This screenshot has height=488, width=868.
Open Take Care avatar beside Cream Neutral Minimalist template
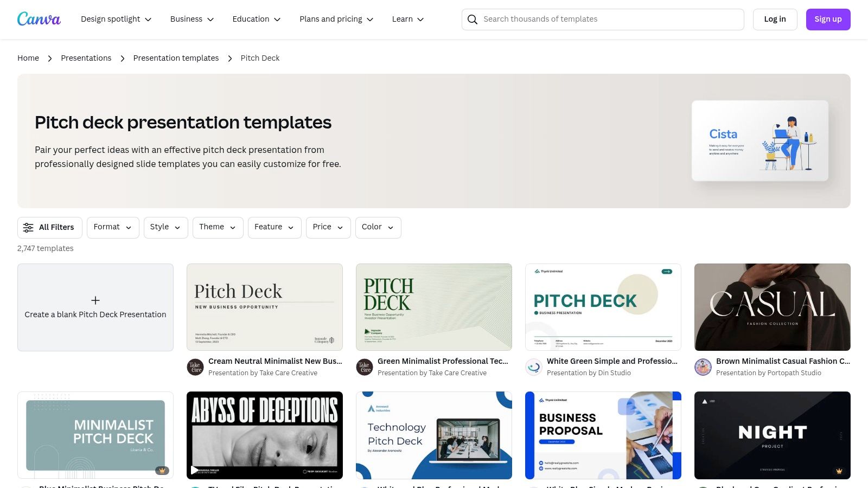pos(195,367)
